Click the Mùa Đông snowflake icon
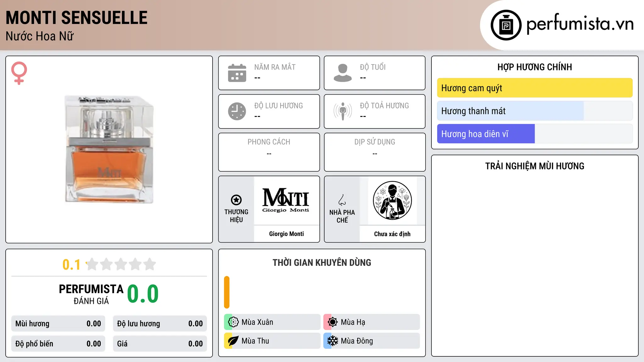The width and height of the screenshot is (644, 362). [x=333, y=341]
